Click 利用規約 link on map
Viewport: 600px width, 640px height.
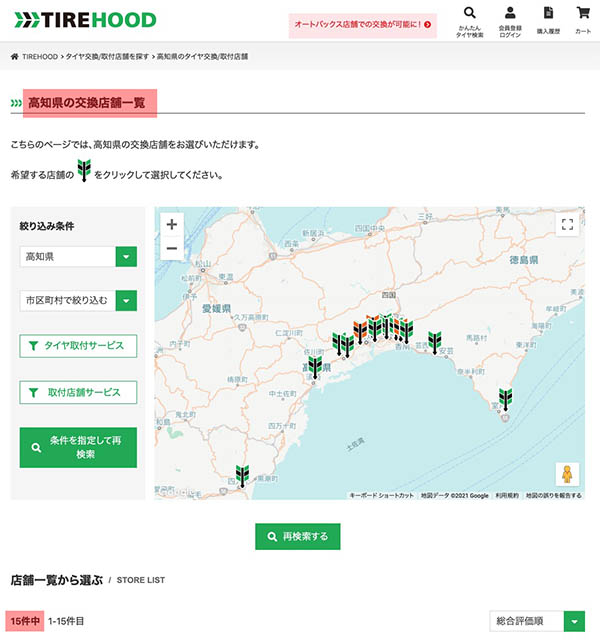507,496
